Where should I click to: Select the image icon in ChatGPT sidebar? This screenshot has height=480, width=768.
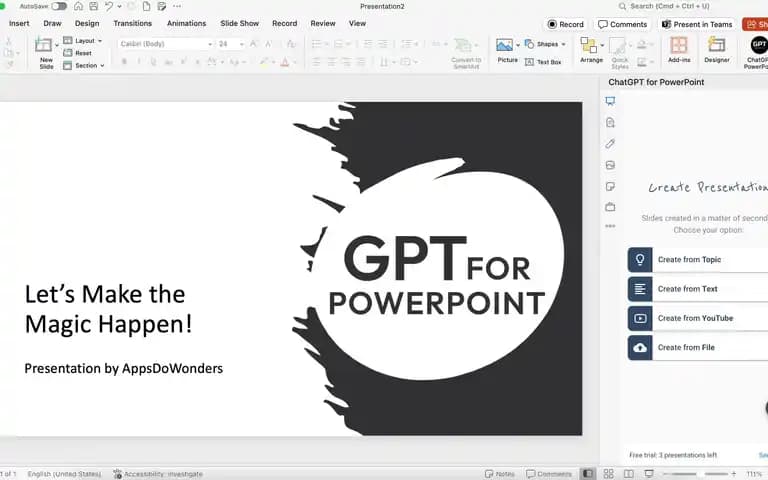610,165
